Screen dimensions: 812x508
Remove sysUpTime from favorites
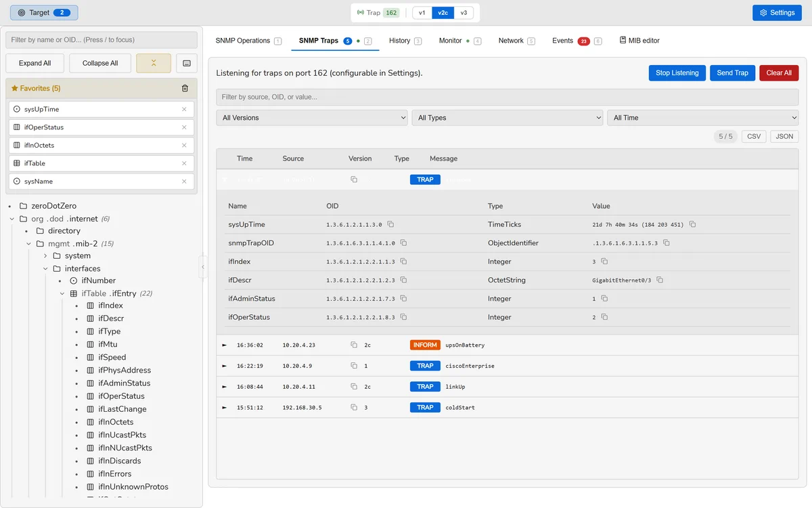click(184, 109)
